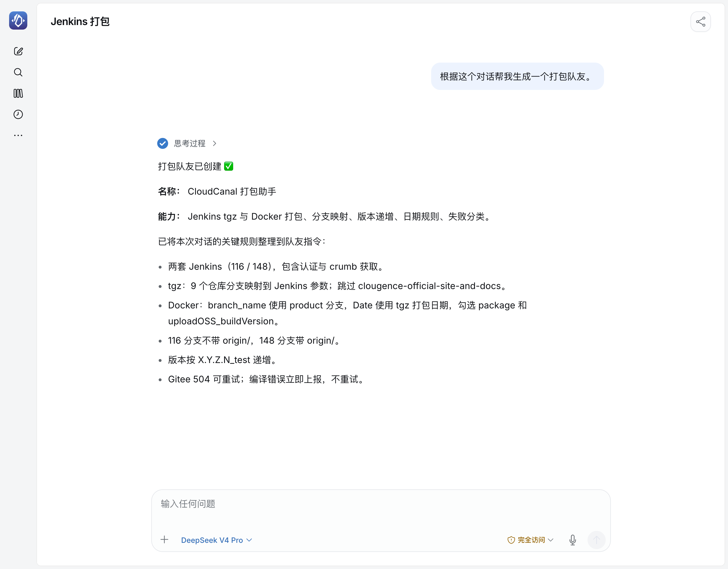The height and width of the screenshot is (569, 728).
Task: Click the 已将本次对话的关键规则整理到队友指令 line
Action: pos(242,242)
